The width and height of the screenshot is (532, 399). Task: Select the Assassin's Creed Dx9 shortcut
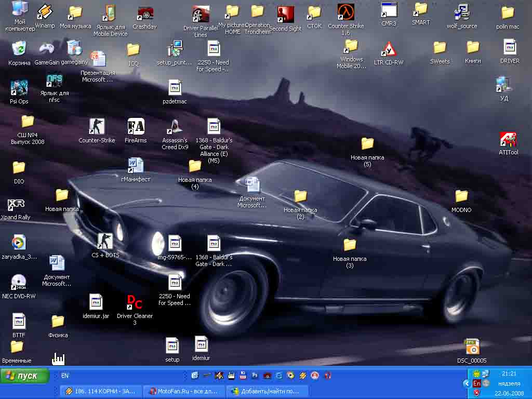(175, 127)
